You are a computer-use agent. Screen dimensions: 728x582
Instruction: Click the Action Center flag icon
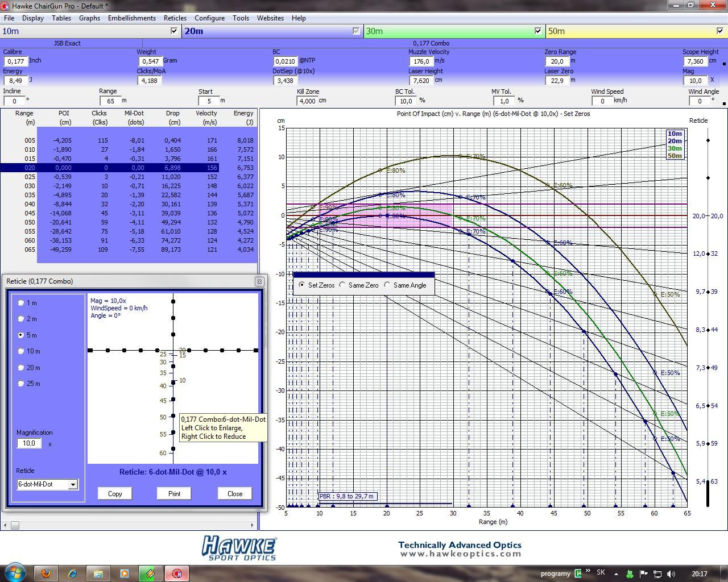click(x=644, y=573)
